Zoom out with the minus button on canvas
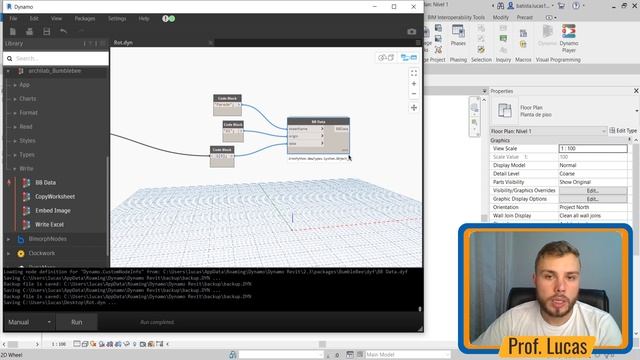The image size is (640, 360). click(x=414, y=94)
